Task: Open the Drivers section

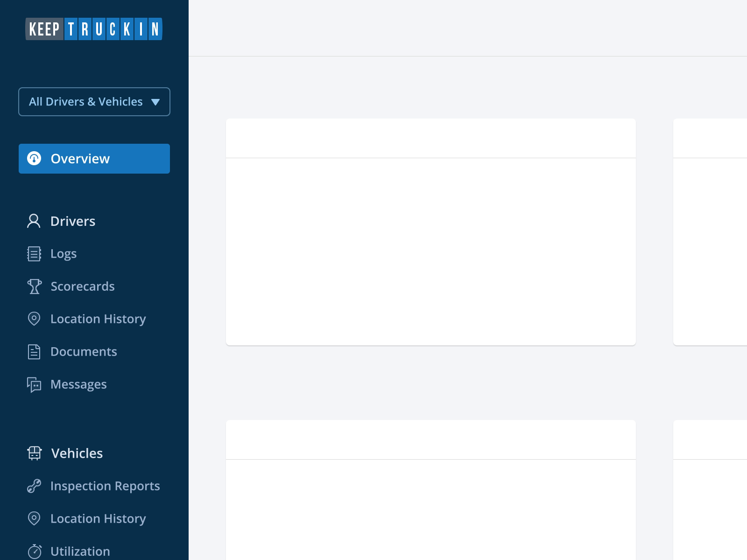Action: (73, 221)
